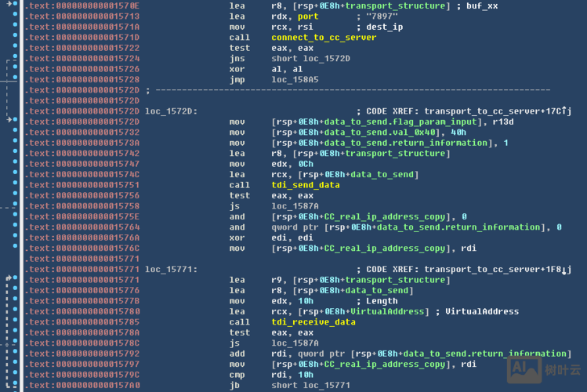This screenshot has height=392, width=587.
Task: Click breakpoint dot at address 15751
Action: 16,185
